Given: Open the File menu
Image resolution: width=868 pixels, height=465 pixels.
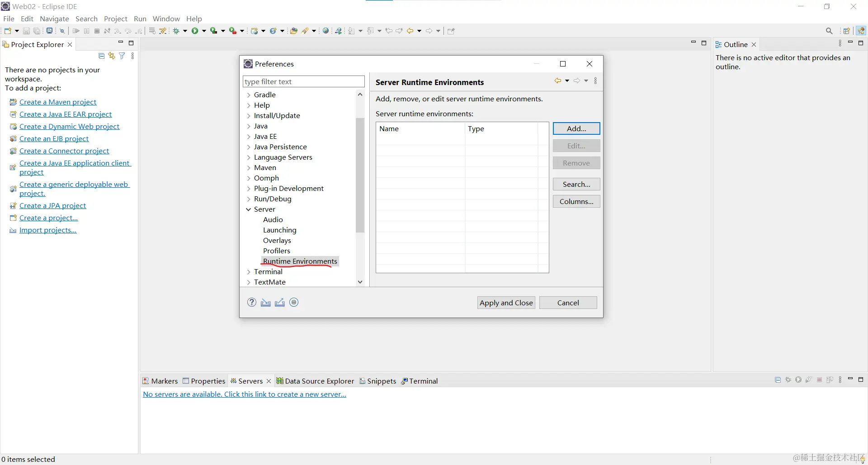Looking at the screenshot, I should coord(9,19).
